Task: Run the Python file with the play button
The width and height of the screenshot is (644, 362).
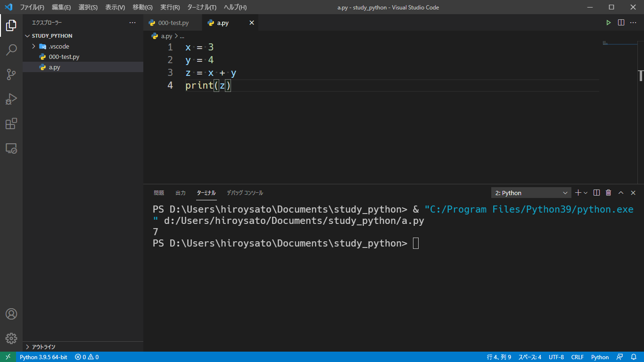Action: point(608,22)
